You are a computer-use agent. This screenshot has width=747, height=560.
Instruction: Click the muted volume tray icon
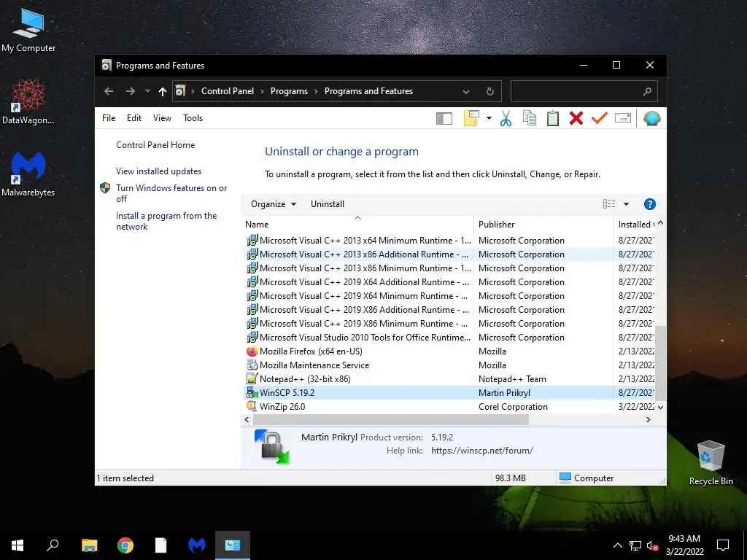pos(653,545)
